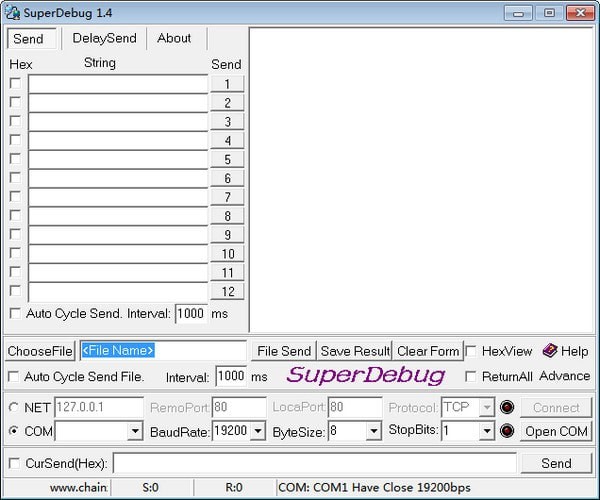600x500 pixels.
Task: Focus the string input field in row 10
Action: point(118,254)
